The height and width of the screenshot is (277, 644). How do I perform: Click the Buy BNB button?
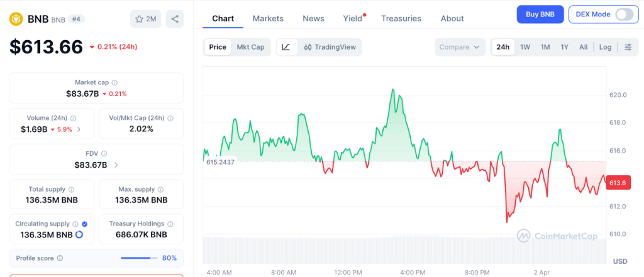(540, 14)
